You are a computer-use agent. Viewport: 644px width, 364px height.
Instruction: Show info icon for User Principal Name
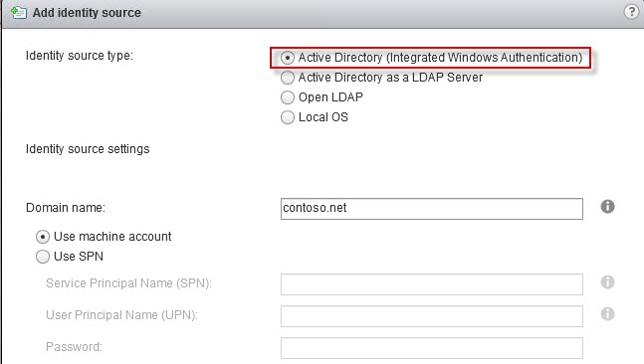pyautogui.click(x=607, y=314)
